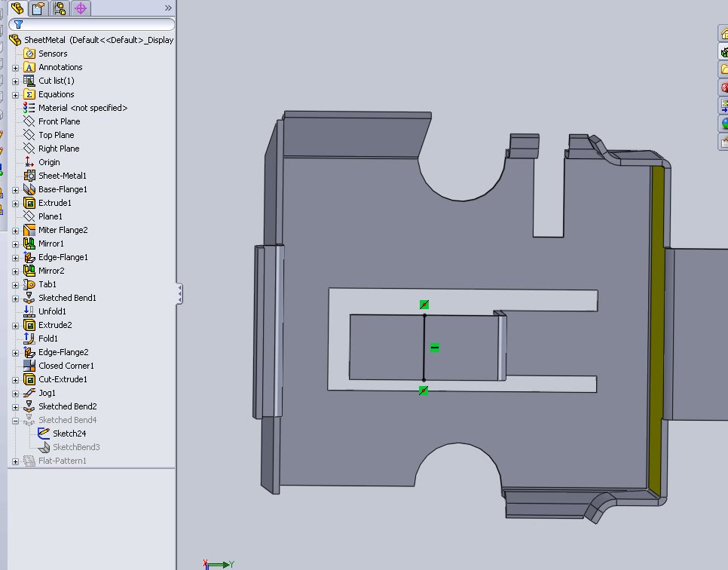Expand the Base-Flange1 node
Image resolution: width=728 pixels, height=570 pixels.
[x=15, y=190]
